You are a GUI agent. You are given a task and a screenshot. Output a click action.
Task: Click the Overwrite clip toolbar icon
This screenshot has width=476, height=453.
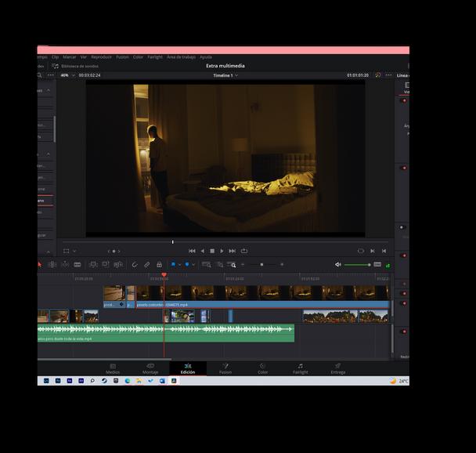[x=106, y=264]
